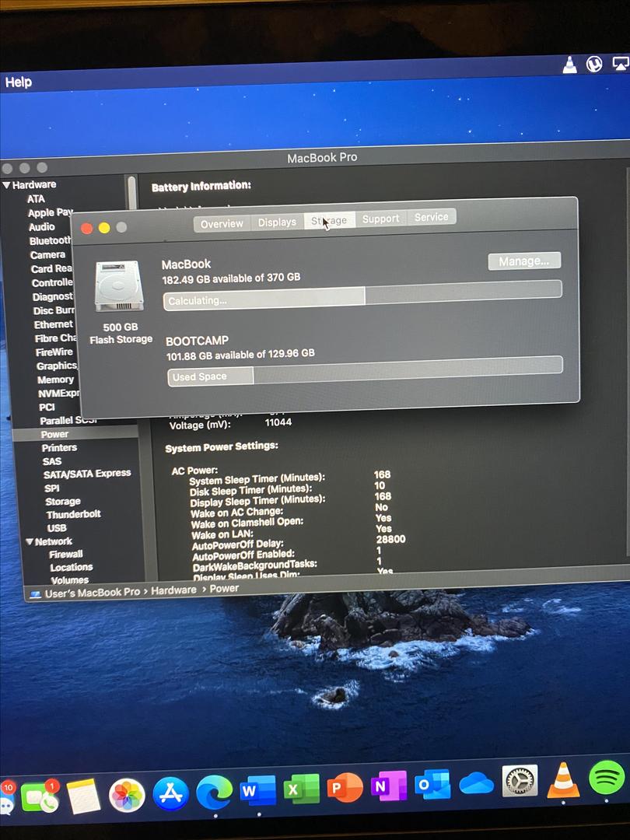This screenshot has width=630, height=840.
Task: Select SPI in the sidebar
Action: [x=52, y=488]
